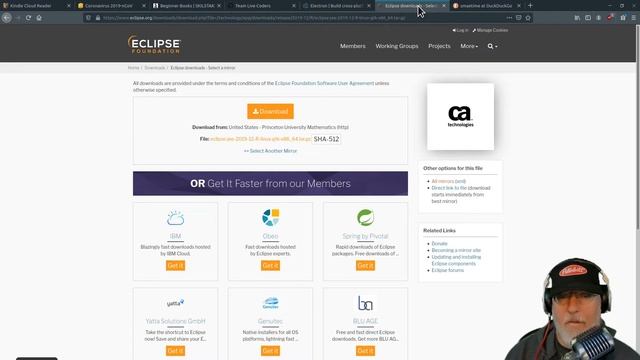640x360 pixels.
Task: Open Becoming a mirror site link
Action: pyautogui.click(x=456, y=250)
